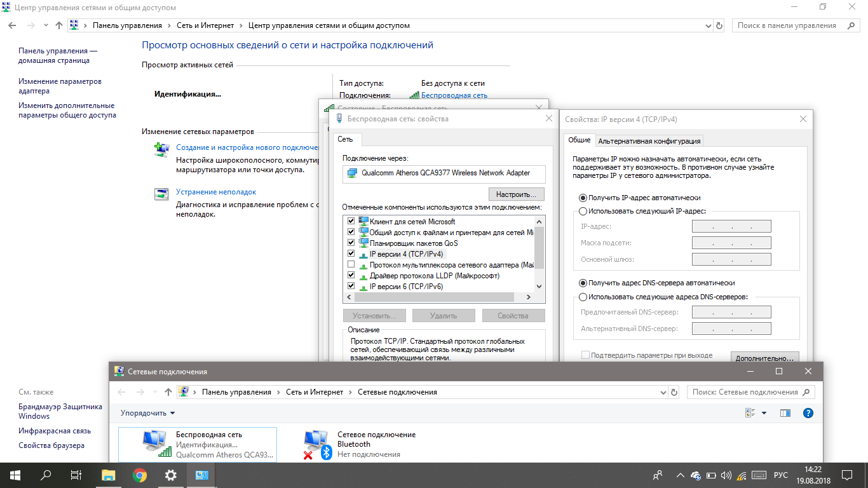Image resolution: width=868 pixels, height=488 pixels.
Task: Open the Windows Start menu
Action: point(15,475)
